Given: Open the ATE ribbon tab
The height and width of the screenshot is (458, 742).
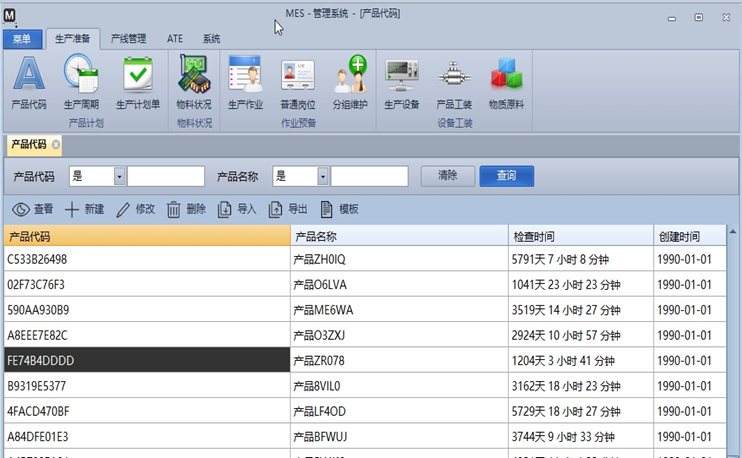Looking at the screenshot, I should [x=175, y=39].
